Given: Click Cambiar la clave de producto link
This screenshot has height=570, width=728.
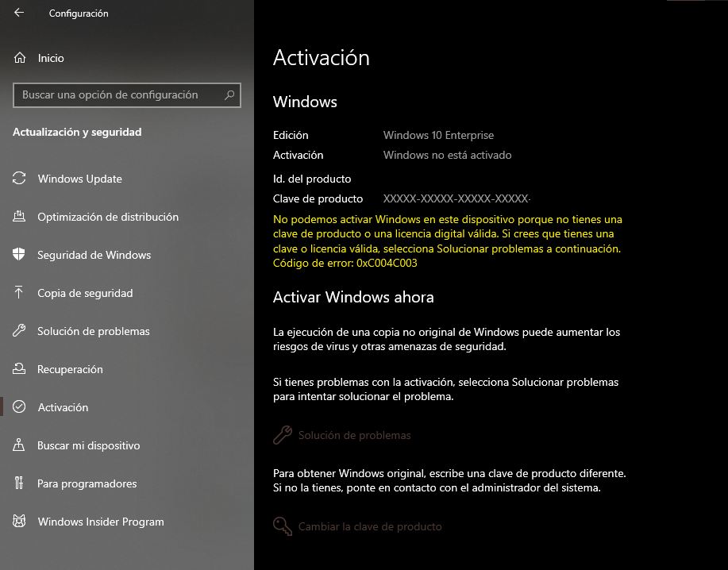Looking at the screenshot, I should point(370,527).
